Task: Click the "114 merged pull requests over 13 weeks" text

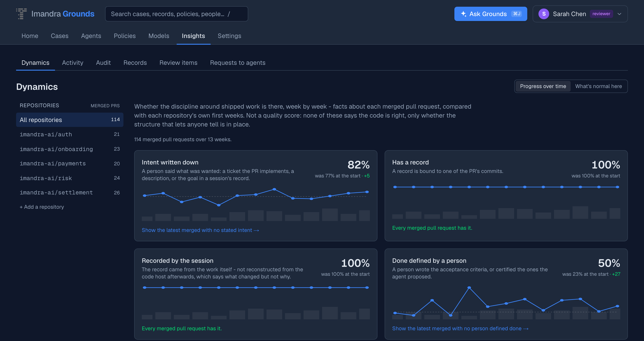Action: (183, 139)
